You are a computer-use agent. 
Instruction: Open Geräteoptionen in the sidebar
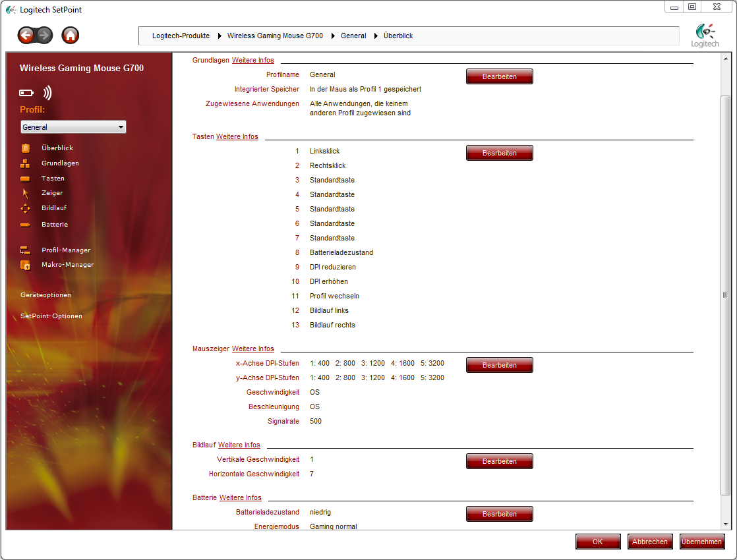click(x=45, y=295)
